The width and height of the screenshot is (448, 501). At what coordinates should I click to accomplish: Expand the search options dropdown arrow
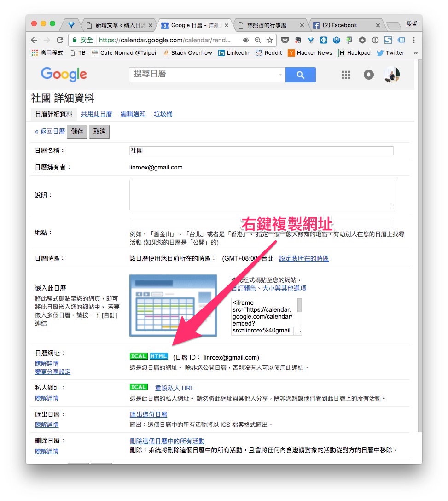coord(280,75)
